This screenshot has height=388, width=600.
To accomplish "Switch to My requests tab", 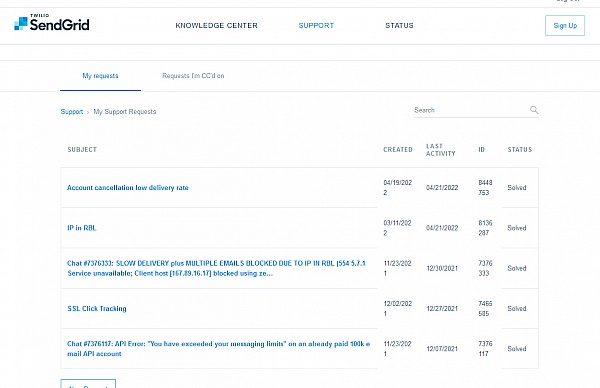I will point(100,76).
